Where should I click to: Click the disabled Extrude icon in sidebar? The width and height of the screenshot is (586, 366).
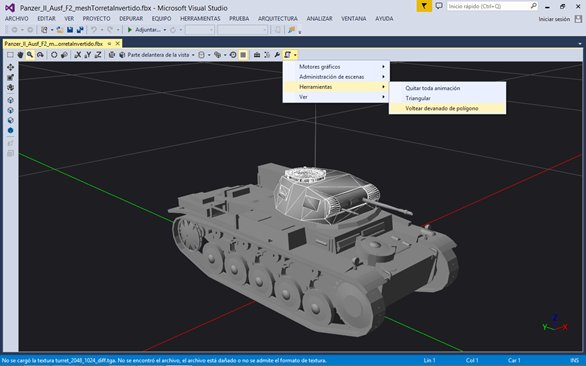[x=10, y=143]
